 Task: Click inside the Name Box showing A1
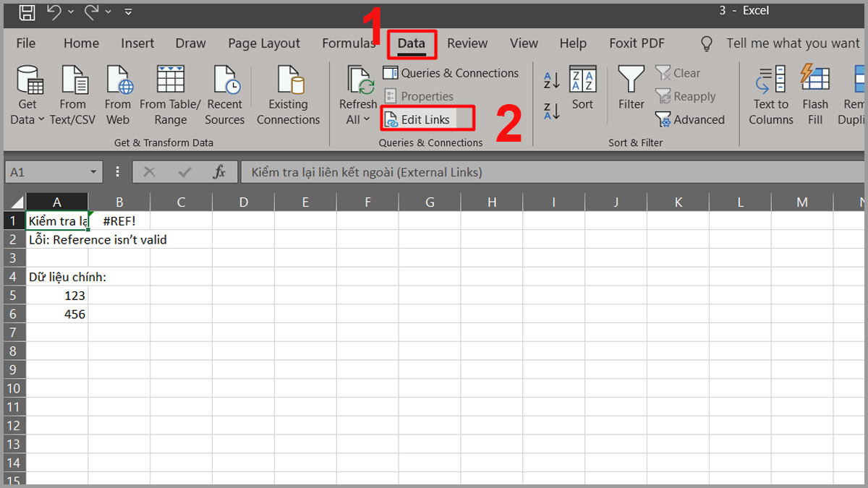pos(45,172)
